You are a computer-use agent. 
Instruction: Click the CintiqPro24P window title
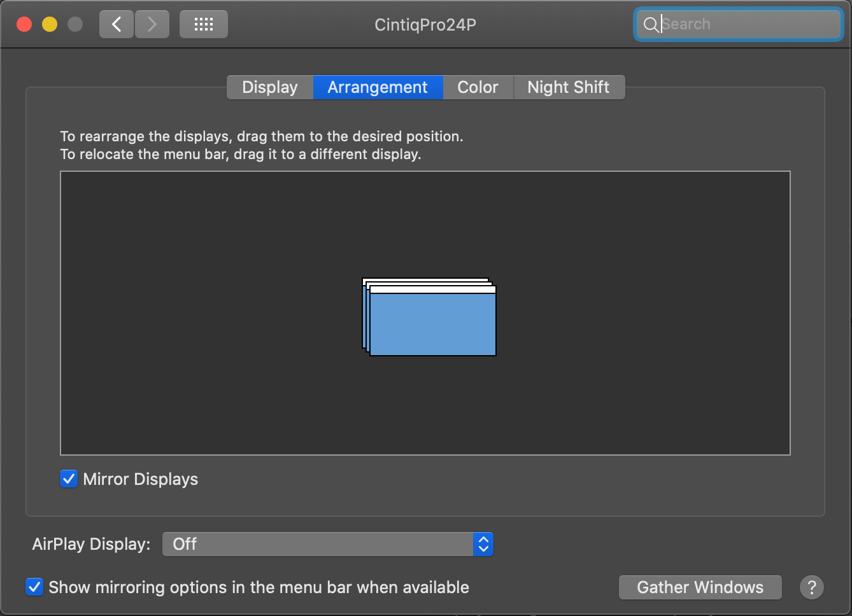425,25
